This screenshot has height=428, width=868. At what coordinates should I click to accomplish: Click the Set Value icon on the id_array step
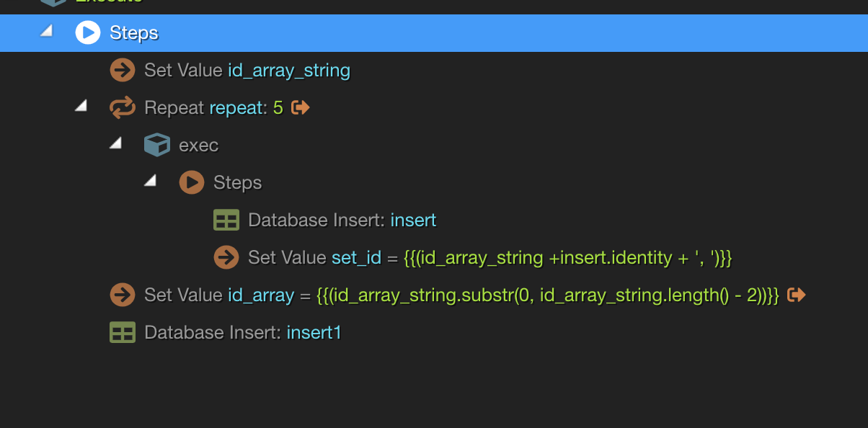[123, 295]
